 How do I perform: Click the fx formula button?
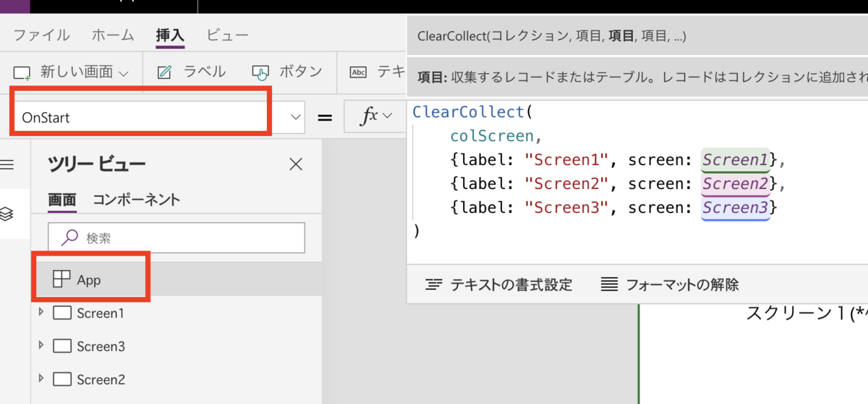(x=370, y=116)
